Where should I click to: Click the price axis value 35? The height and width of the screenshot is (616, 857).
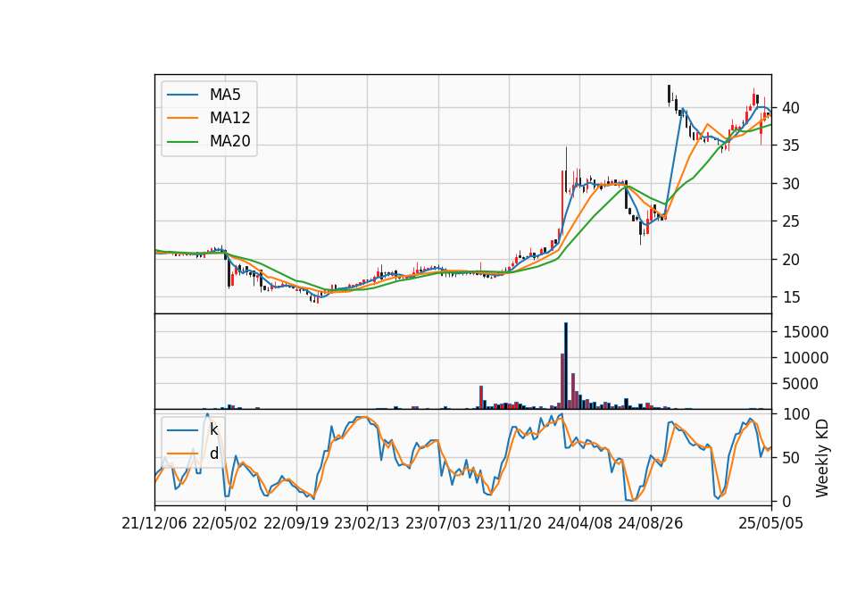[x=790, y=146]
